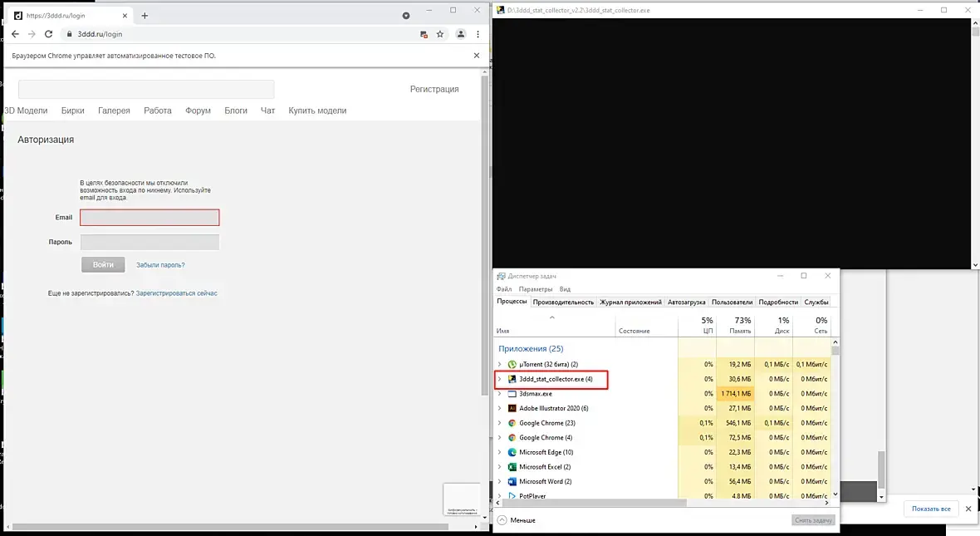Click the Google Chrome (23) icon

coord(512,423)
